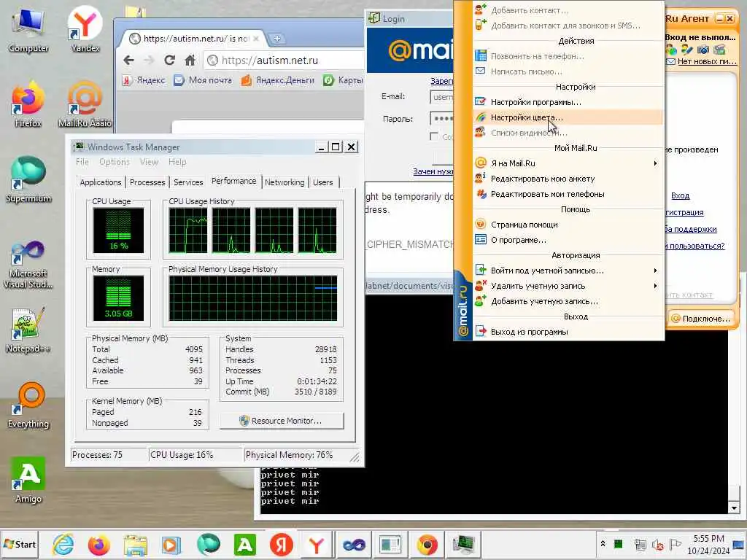This screenshot has height=560, width=747.
Task: Choose Редактировать мои телефоны
Action: pyautogui.click(x=568, y=194)
